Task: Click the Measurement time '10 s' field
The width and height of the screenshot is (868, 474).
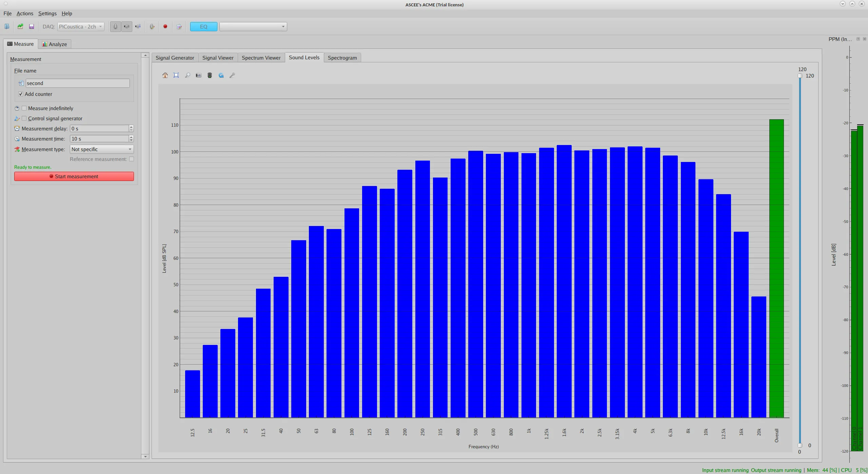Action: point(99,139)
